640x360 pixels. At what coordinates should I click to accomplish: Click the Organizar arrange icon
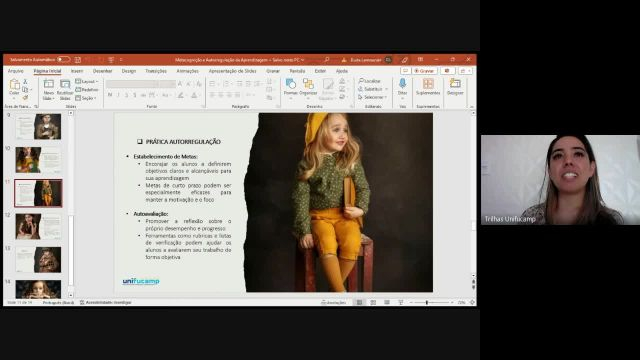point(308,87)
